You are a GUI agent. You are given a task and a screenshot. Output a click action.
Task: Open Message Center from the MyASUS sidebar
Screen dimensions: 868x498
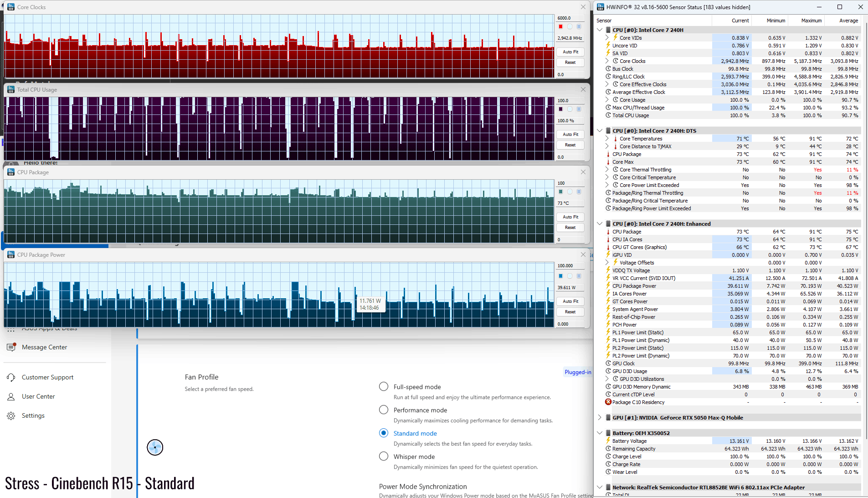coord(44,347)
